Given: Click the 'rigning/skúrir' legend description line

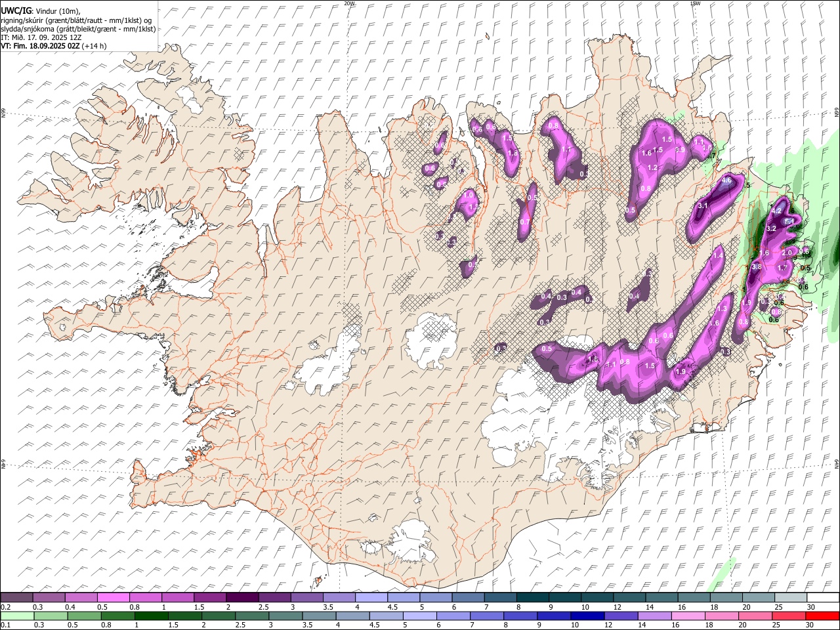Looking at the screenshot, I should click(x=76, y=20).
